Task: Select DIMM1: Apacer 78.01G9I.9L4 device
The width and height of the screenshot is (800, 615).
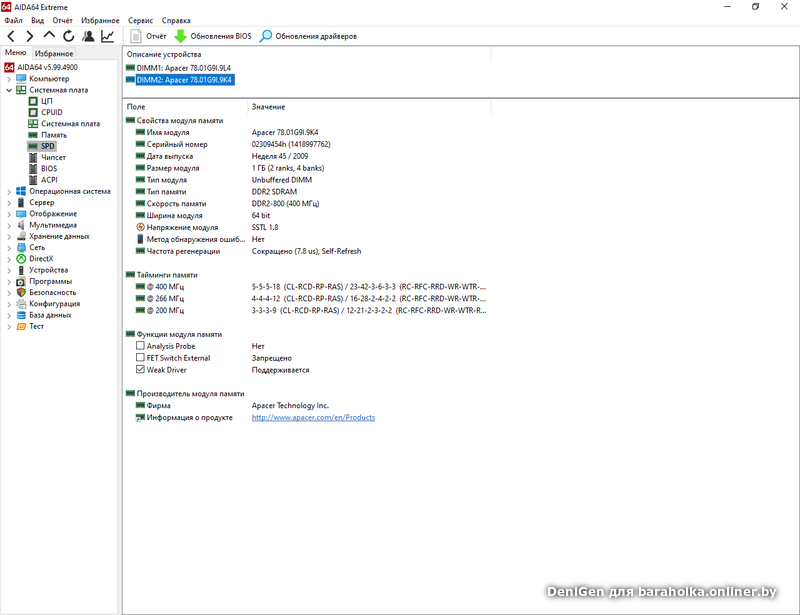Action: (184, 68)
